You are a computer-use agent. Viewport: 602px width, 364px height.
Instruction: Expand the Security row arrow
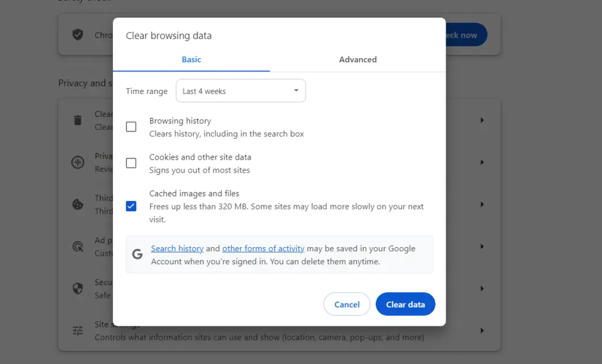coord(482,288)
